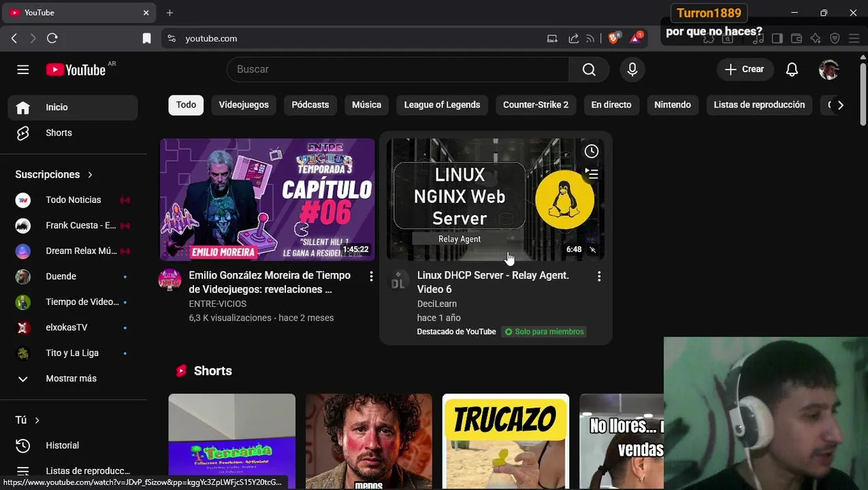Viewport: 868px width, 490px height.
Task: Open a new browser tab with plus
Action: (x=170, y=13)
